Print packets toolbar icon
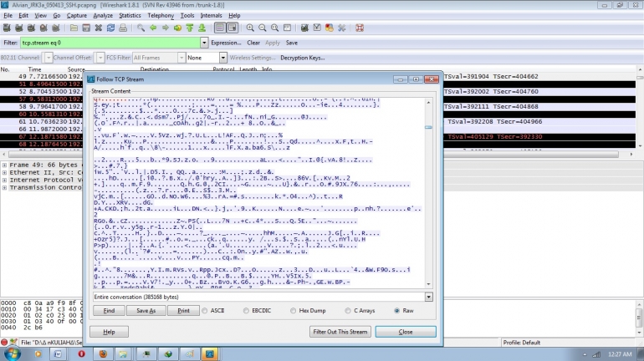This screenshot has width=644, height=361. pos(123,28)
